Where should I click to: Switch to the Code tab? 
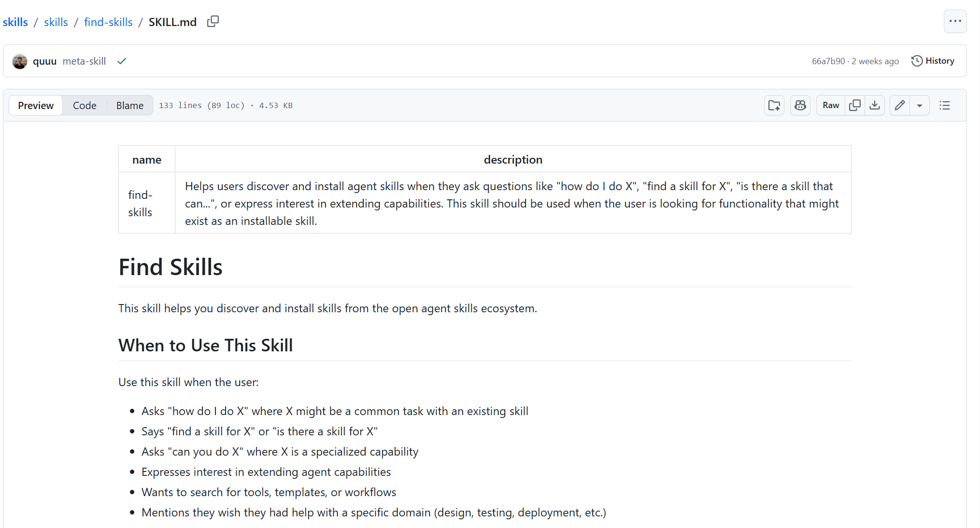click(x=85, y=105)
